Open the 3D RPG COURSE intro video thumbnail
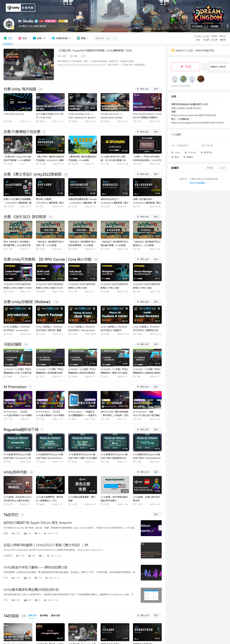Viewport: 230px width, 644px height. click(115, 145)
